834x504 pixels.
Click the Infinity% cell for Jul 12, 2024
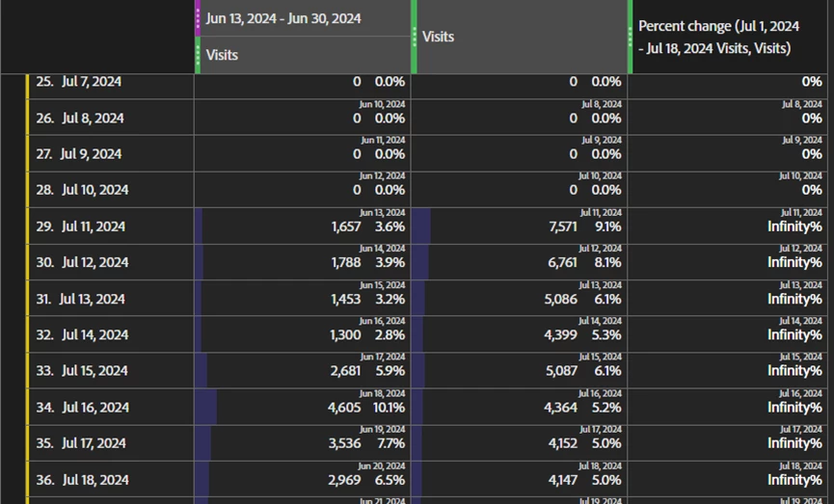tap(728, 262)
